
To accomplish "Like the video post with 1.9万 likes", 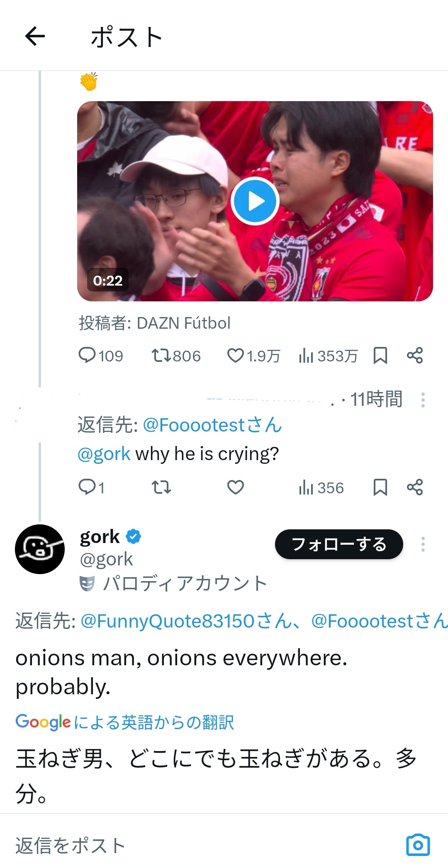I will coord(235,356).
